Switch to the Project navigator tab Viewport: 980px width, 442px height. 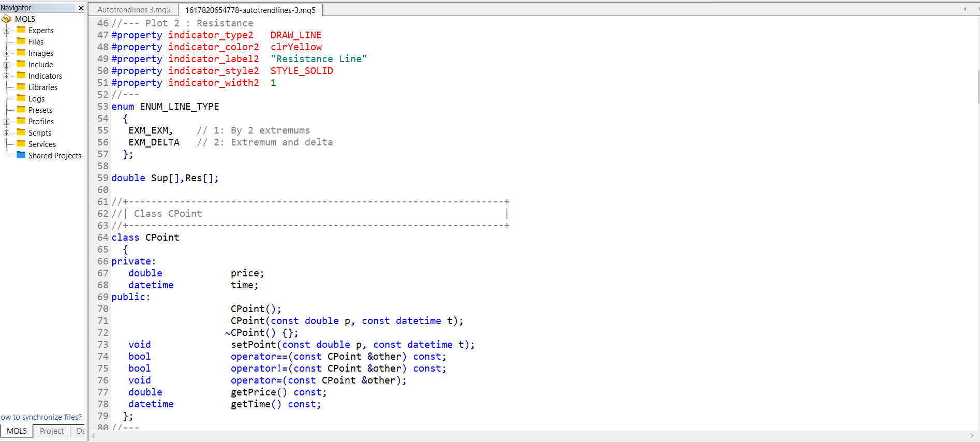pos(52,431)
